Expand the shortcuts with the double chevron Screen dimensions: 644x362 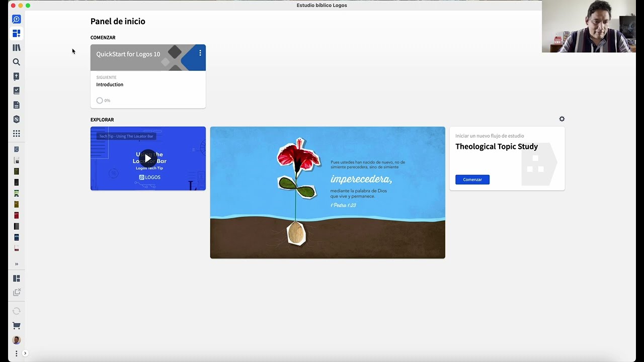pos(17,264)
